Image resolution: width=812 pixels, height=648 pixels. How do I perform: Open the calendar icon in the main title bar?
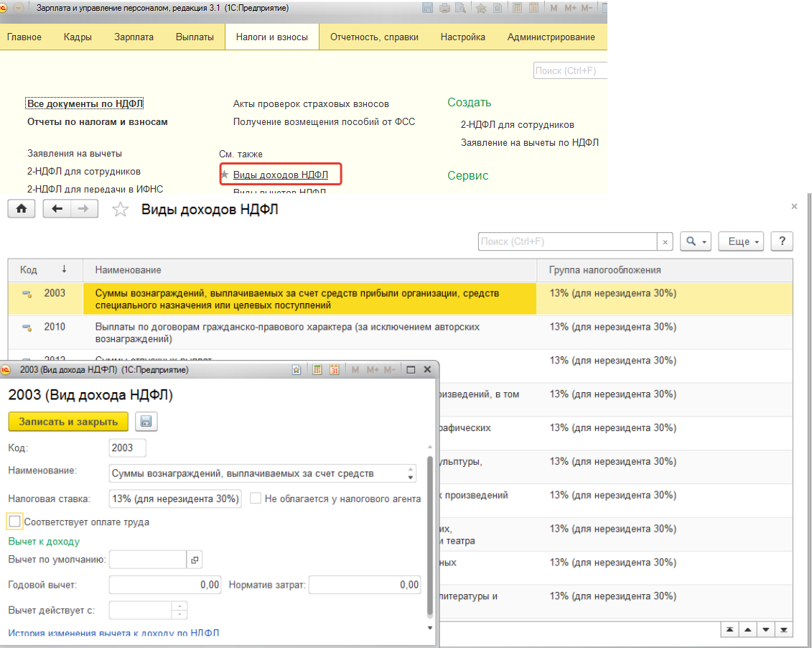pyautogui.click(x=533, y=8)
